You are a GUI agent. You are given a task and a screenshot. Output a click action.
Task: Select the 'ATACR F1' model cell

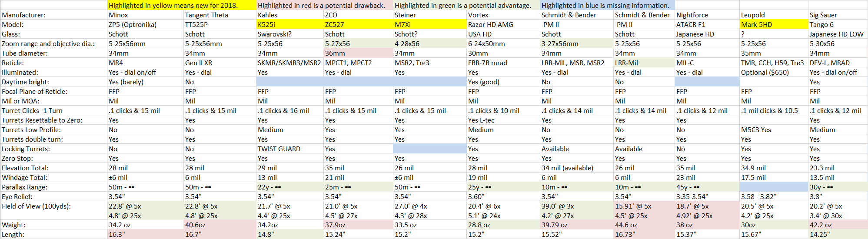tap(707, 24)
